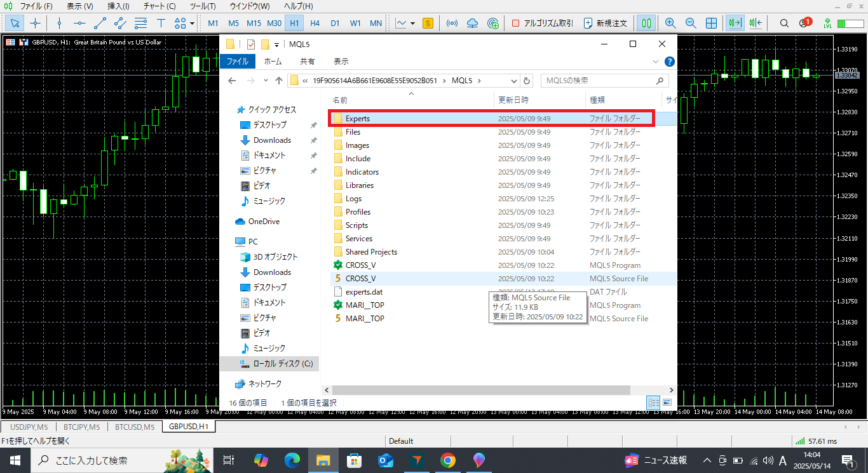
Task: Open the チャート (C) menu
Action: click(x=159, y=6)
